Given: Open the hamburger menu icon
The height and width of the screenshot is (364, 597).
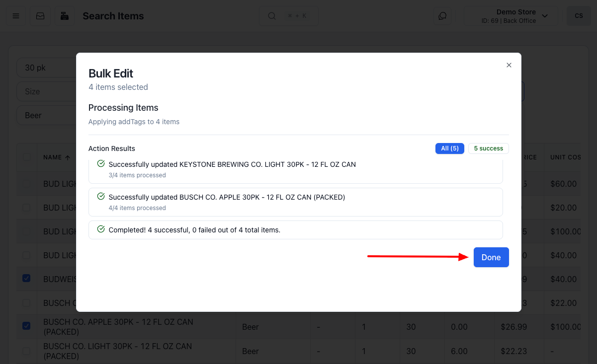Looking at the screenshot, I should pyautogui.click(x=16, y=16).
